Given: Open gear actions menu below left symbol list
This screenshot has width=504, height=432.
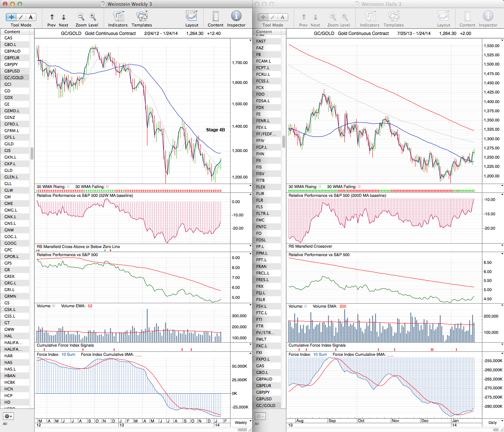Looking at the screenshot, I should (x=8, y=416).
